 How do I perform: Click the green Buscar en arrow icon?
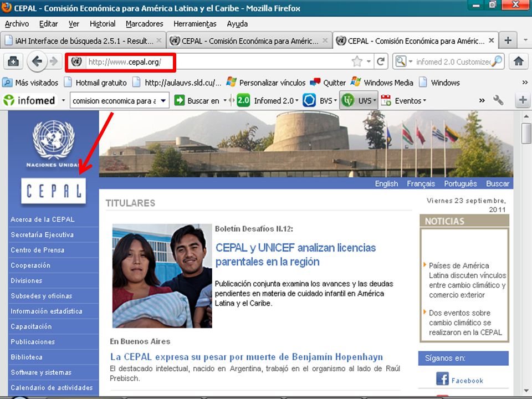[179, 100]
